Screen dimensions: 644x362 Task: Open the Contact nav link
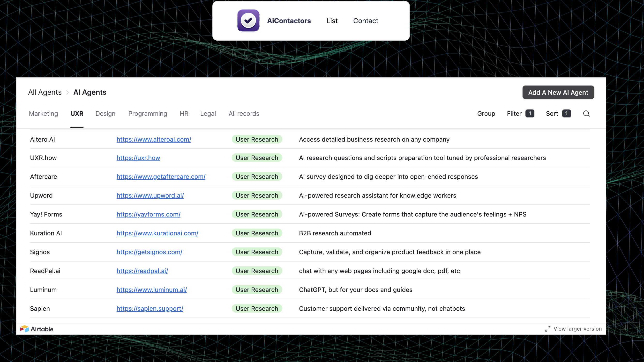(x=366, y=21)
